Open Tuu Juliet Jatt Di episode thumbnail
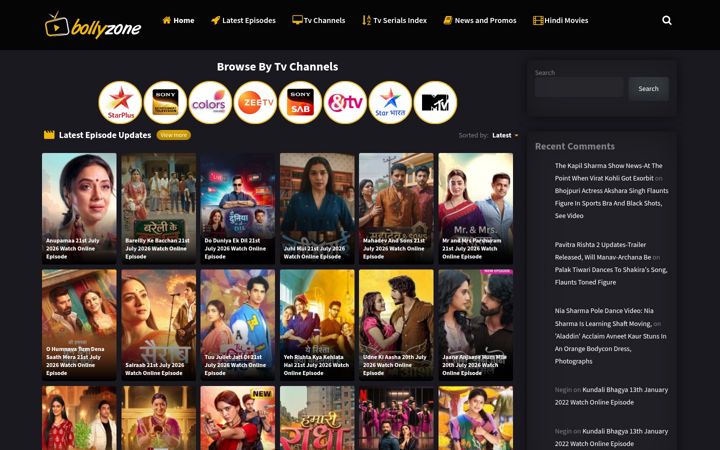The image size is (720, 450). pyautogui.click(x=237, y=325)
